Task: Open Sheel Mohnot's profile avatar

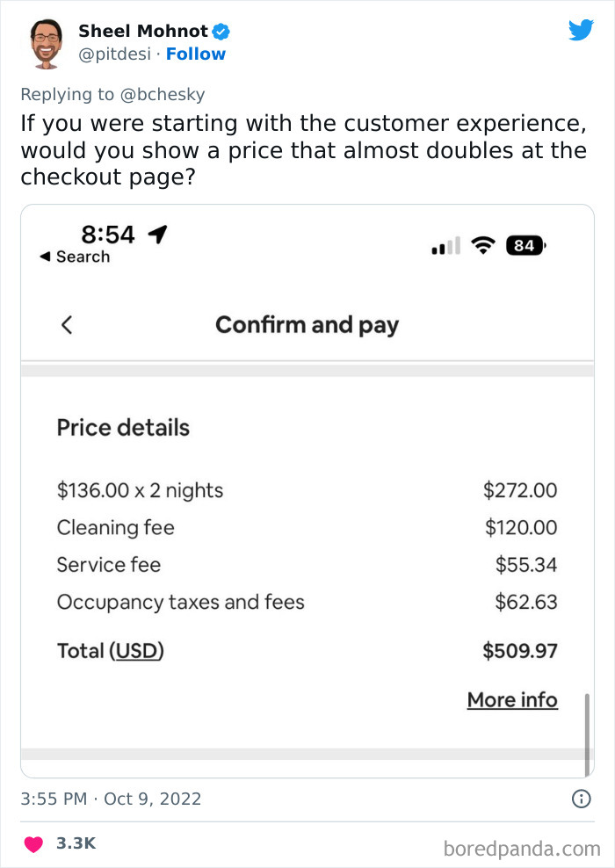Action: point(46,43)
